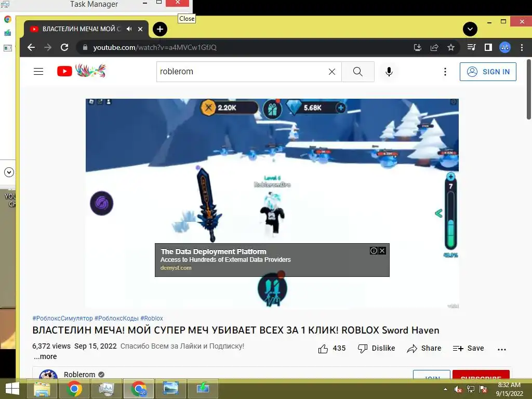Visit the demyst.com ad link
The image size is (532, 399).
tap(176, 268)
